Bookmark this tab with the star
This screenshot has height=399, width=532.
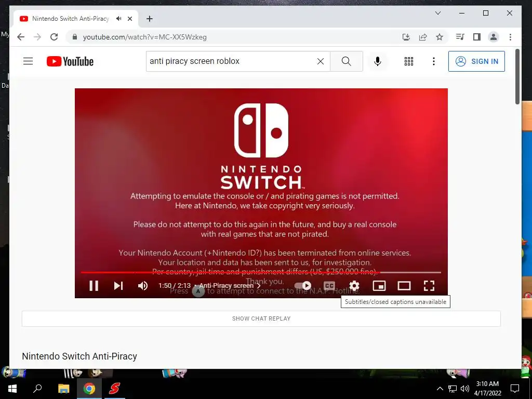(440, 37)
